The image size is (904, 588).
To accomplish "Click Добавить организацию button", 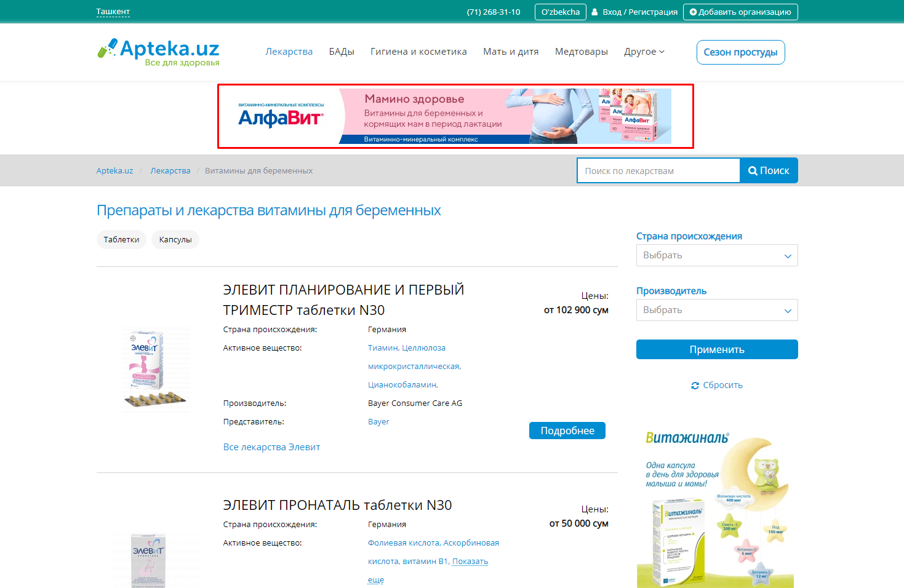I will [x=740, y=12].
